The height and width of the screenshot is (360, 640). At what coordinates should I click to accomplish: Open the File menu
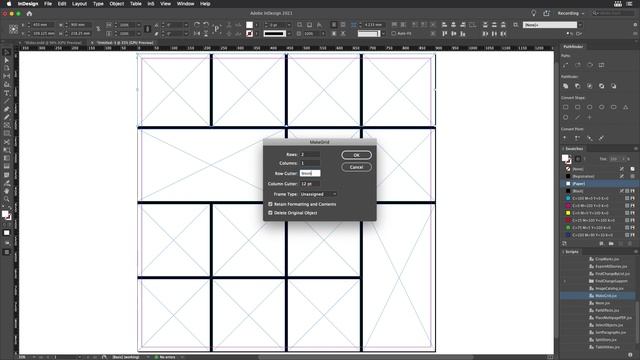(48, 4)
